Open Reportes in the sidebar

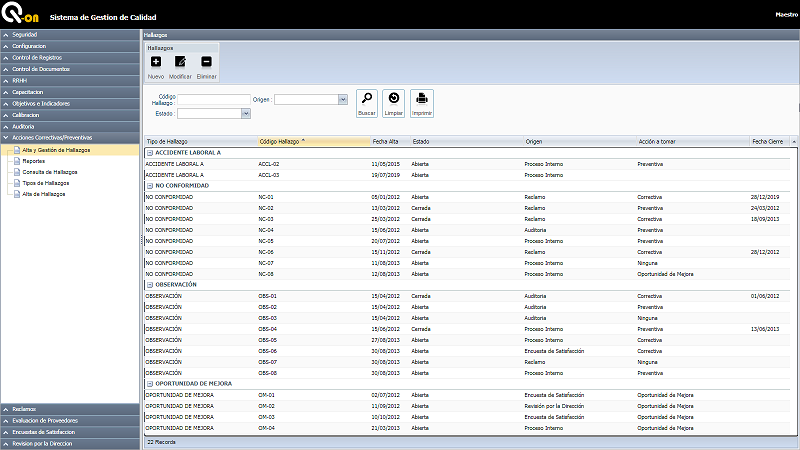point(33,160)
